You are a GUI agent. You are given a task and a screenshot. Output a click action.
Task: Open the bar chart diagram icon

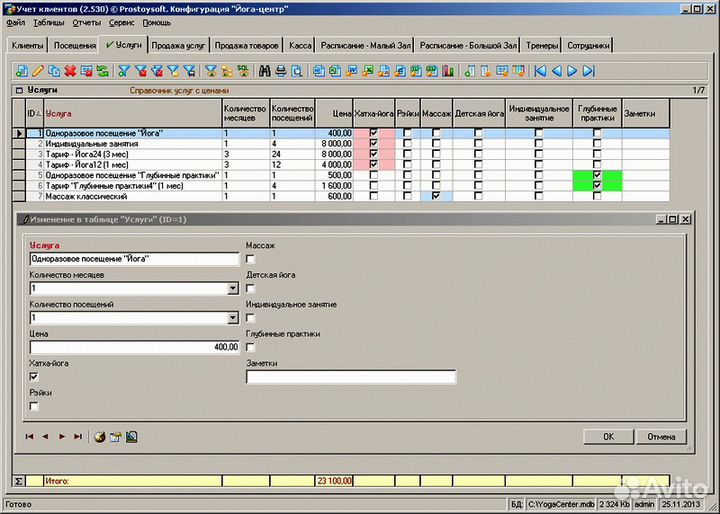click(449, 70)
